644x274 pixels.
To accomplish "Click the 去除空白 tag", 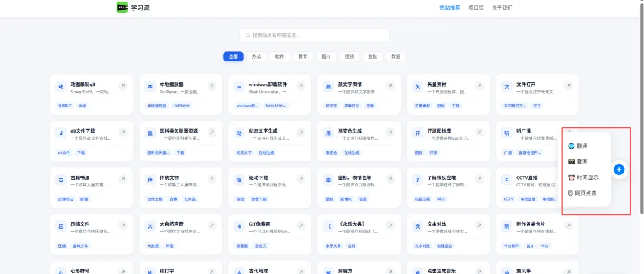I will pyautogui.click(x=445, y=245).
